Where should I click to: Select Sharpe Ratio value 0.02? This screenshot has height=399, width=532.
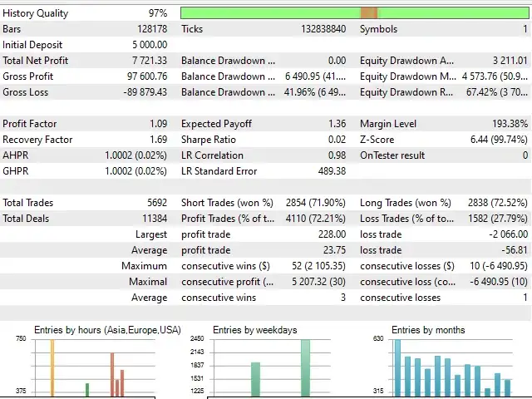(337, 140)
